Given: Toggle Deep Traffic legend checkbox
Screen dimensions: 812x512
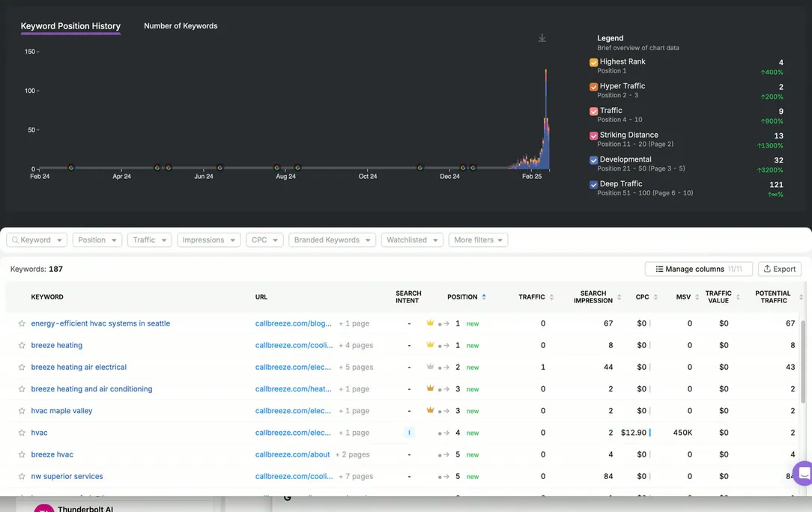Looking at the screenshot, I should pos(593,185).
